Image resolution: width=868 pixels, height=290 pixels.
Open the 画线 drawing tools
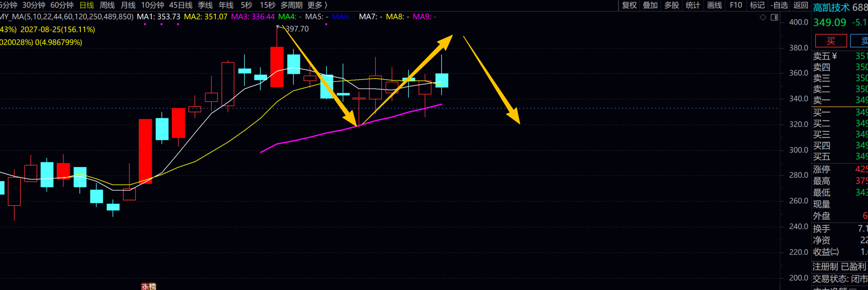[x=714, y=5]
